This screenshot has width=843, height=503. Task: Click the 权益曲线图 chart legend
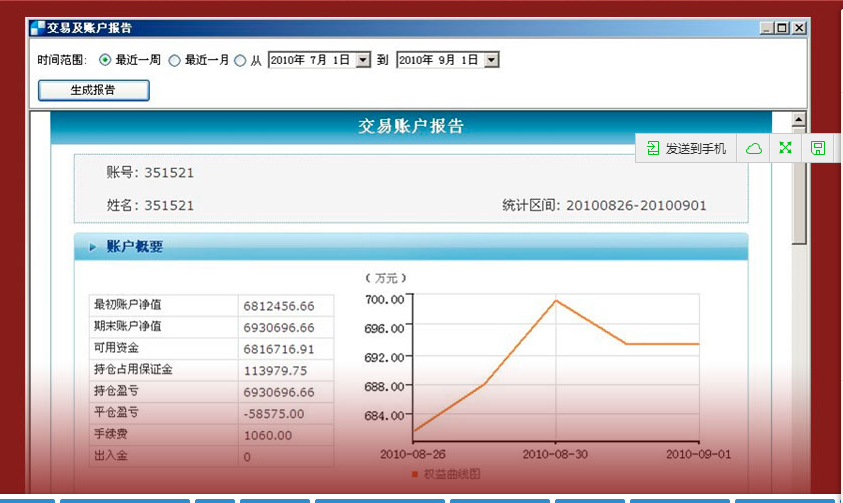point(446,474)
